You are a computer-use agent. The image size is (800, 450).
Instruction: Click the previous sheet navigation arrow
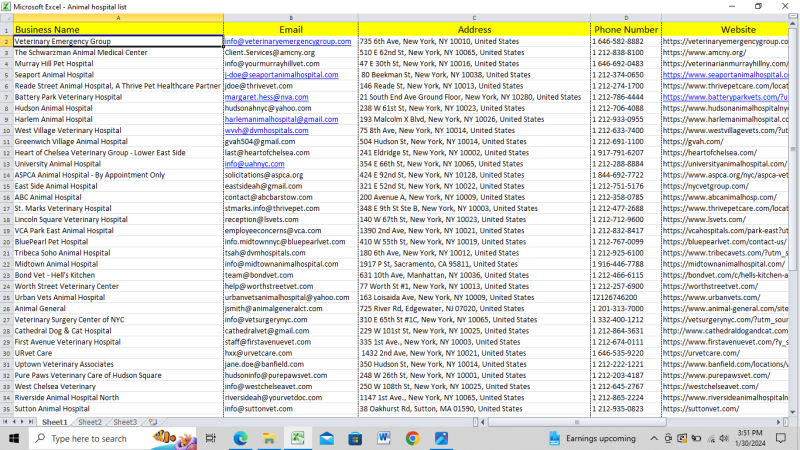coord(14,422)
